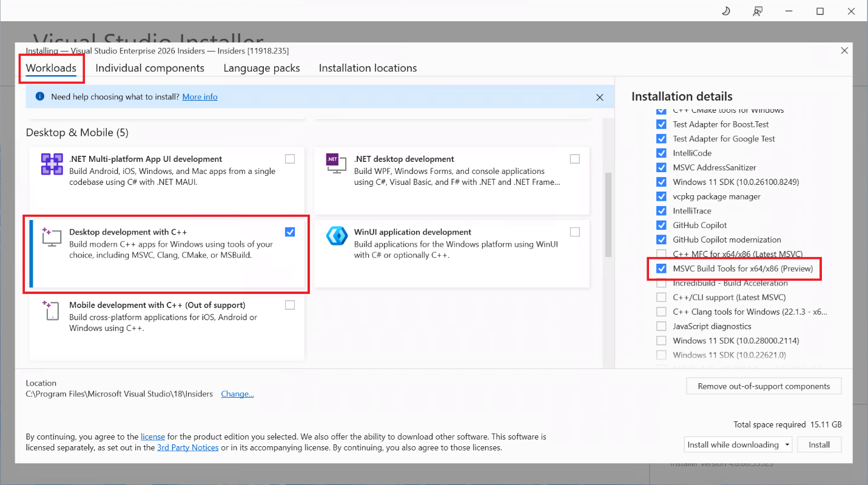This screenshot has width=868, height=485.
Task: Open the license link
Action: [x=153, y=436]
